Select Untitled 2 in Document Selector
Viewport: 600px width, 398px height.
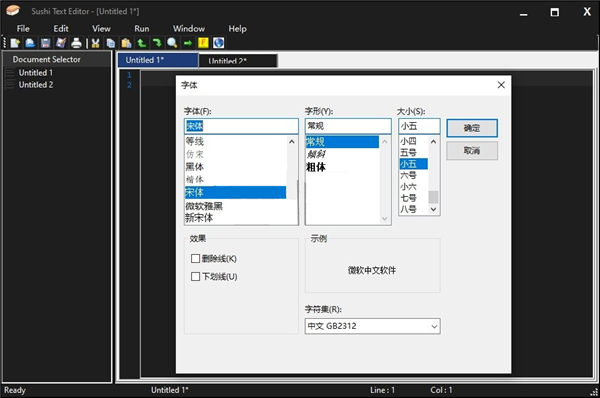pos(36,85)
